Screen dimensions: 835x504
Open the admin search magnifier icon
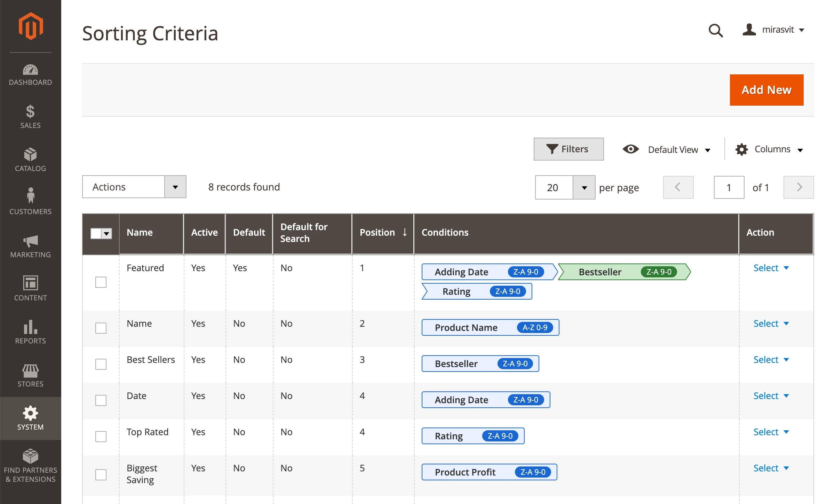pyautogui.click(x=715, y=31)
